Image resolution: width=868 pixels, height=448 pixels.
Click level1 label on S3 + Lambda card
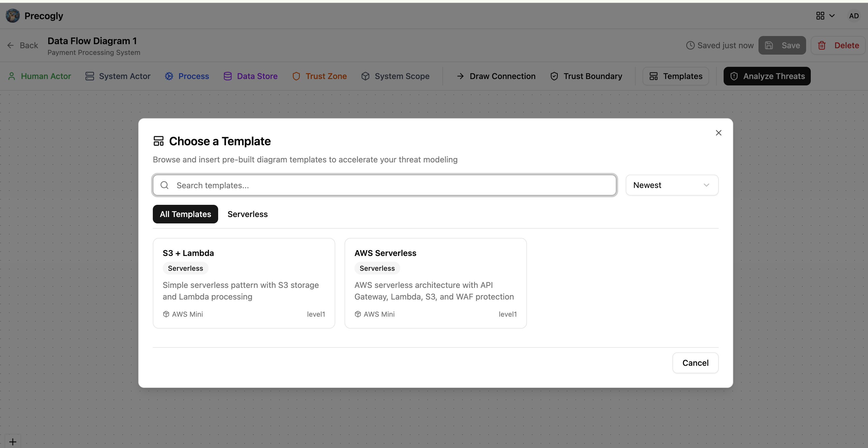coord(316,314)
